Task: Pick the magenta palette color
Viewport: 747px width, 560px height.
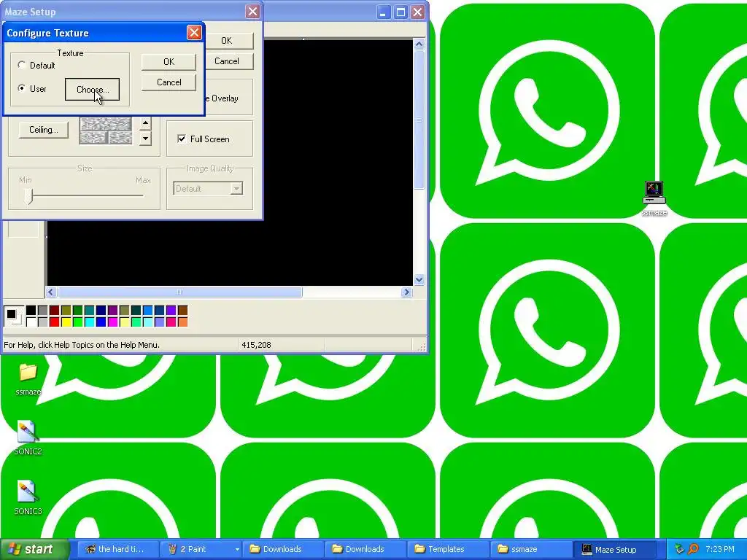Action: (x=113, y=322)
